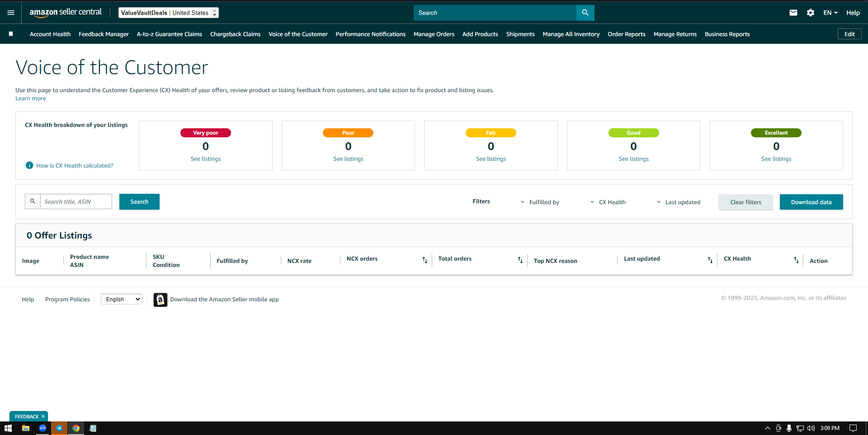Click the network tray icon
868x435 pixels.
pos(800,428)
